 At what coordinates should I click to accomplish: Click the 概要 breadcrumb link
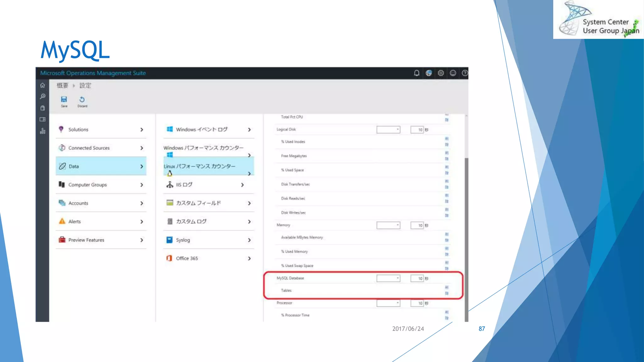pos(62,85)
